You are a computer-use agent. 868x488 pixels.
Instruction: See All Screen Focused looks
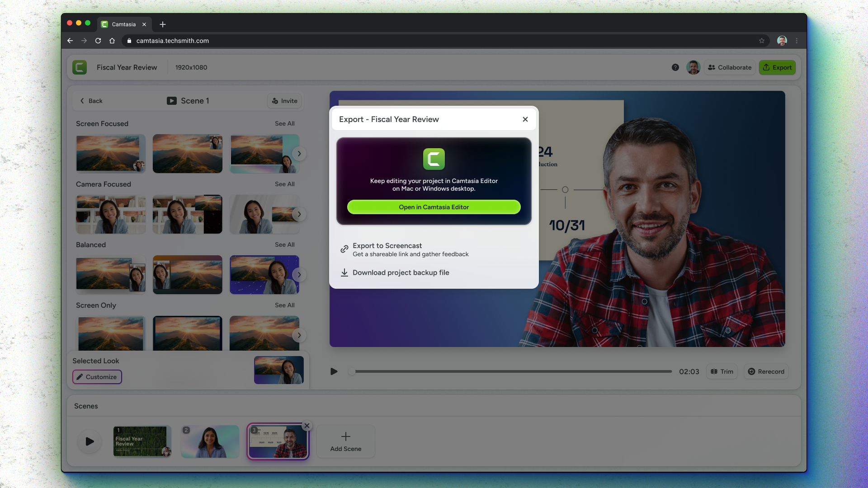[x=285, y=123]
